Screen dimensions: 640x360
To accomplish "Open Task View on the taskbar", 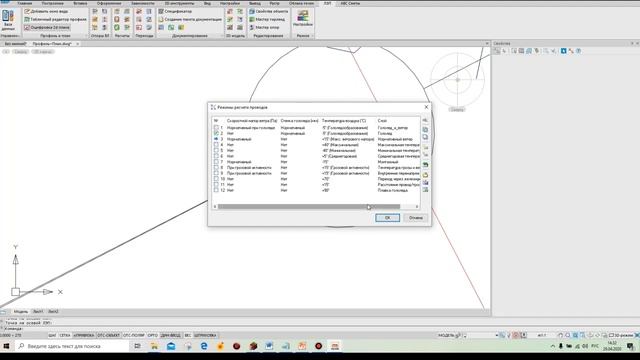I will tap(138, 346).
